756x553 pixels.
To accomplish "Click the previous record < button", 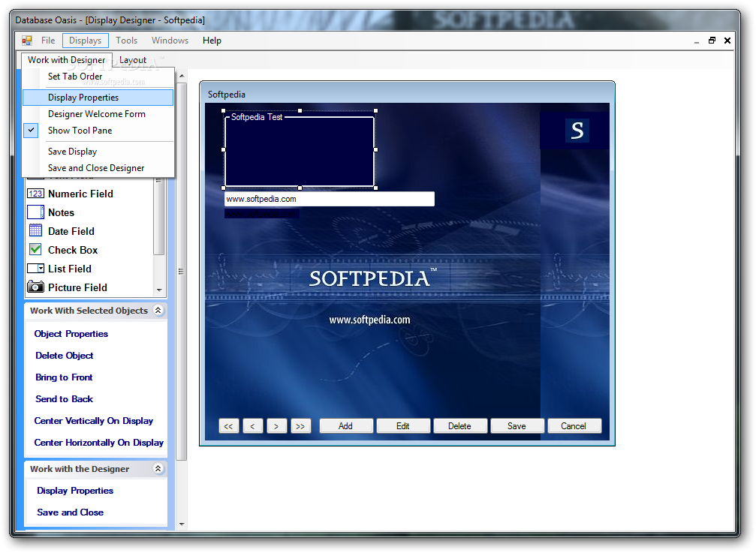I will coord(253,426).
